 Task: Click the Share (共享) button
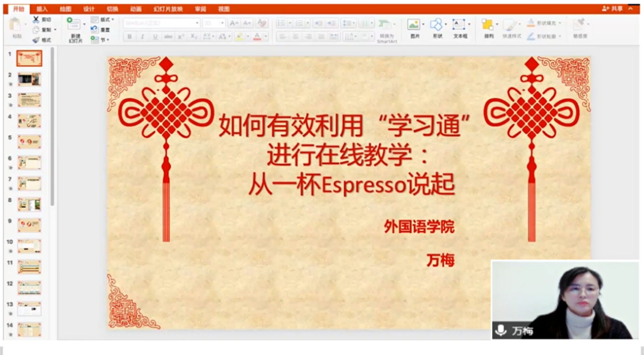pos(613,9)
